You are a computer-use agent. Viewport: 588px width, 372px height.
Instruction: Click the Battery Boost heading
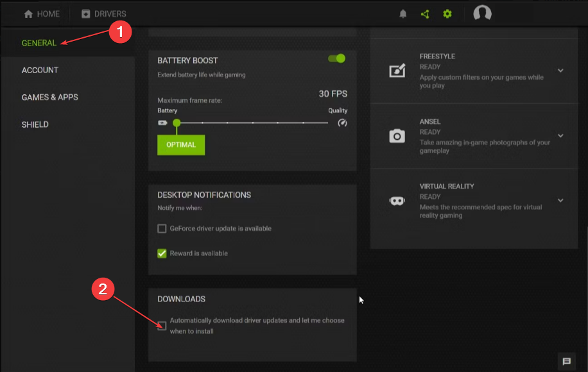coord(187,61)
